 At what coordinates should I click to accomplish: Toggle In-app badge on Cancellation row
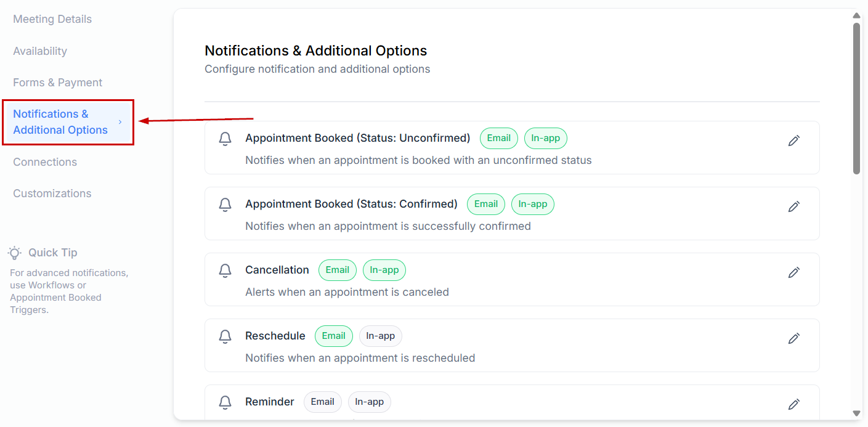pos(384,270)
